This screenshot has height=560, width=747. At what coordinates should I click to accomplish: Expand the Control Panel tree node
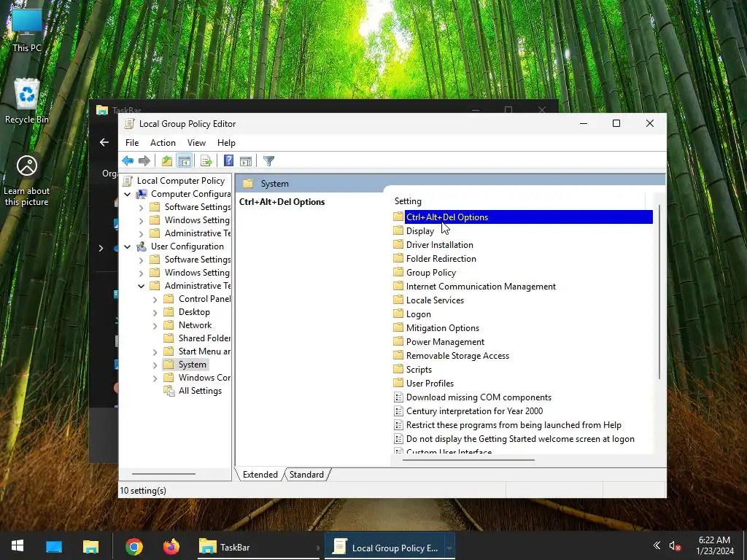pyautogui.click(x=155, y=300)
